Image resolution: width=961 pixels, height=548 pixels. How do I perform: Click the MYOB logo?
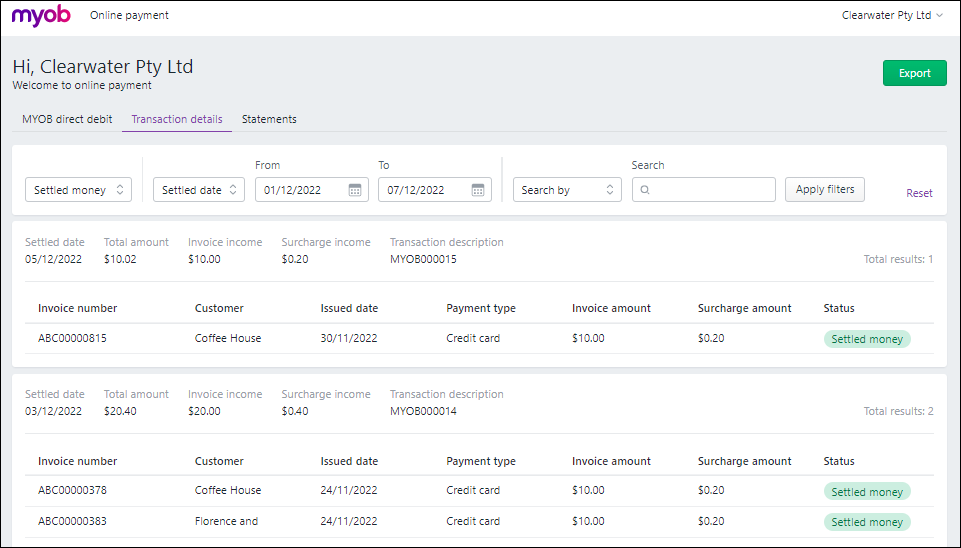(x=41, y=16)
